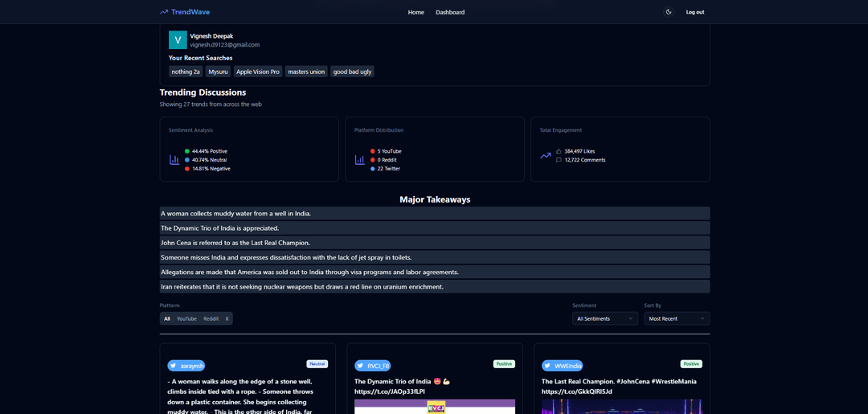Click the WWEIndia post image thumbnail

[621, 407]
